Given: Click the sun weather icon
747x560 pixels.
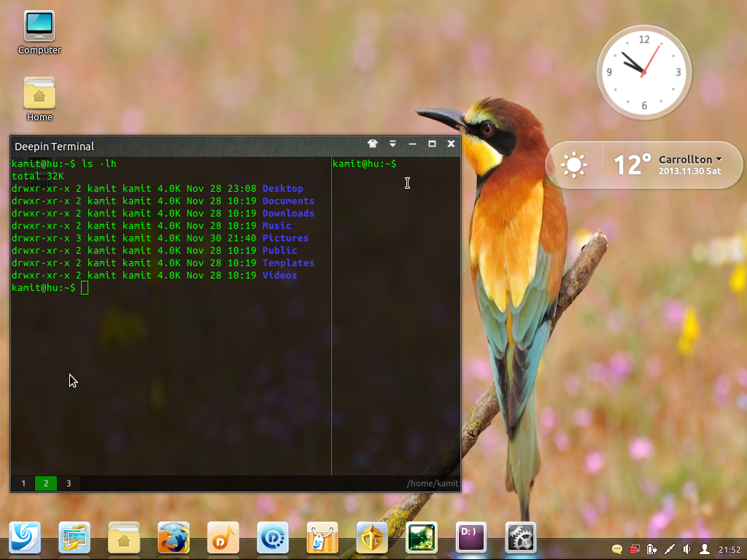Looking at the screenshot, I should (574, 165).
